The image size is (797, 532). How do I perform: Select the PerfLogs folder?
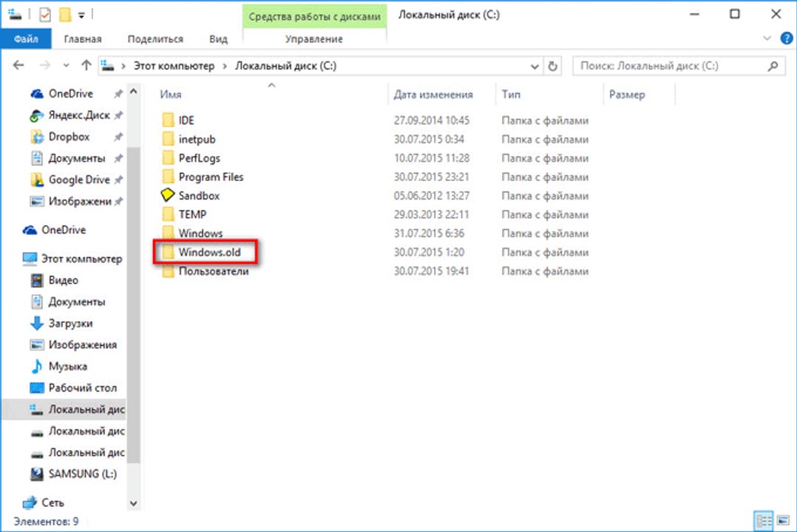point(200,158)
